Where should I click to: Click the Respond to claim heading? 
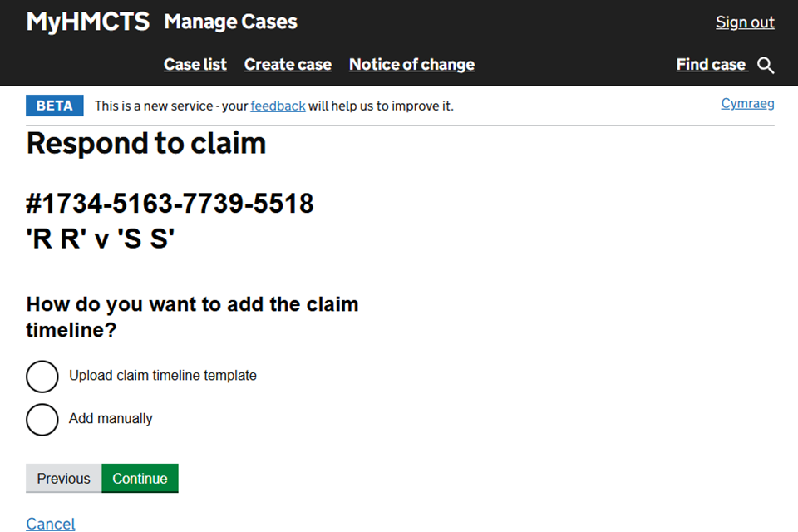[146, 144]
